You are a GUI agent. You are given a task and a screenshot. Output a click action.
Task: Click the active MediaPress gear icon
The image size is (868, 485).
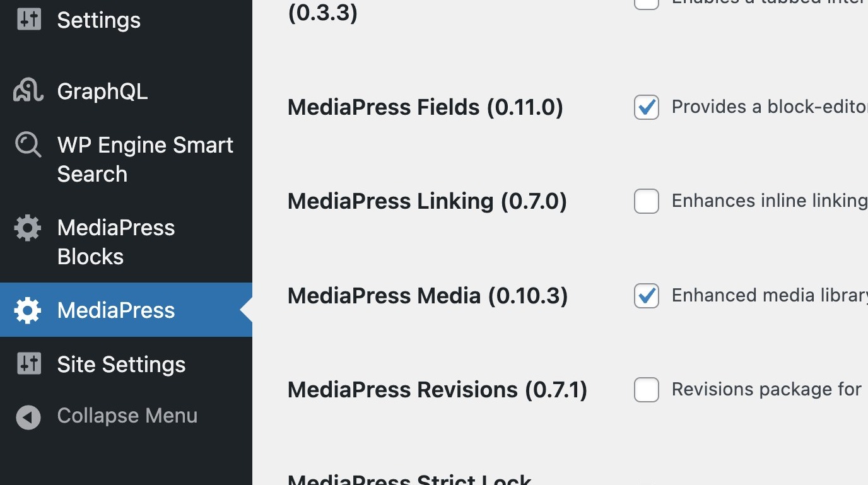[28, 310]
